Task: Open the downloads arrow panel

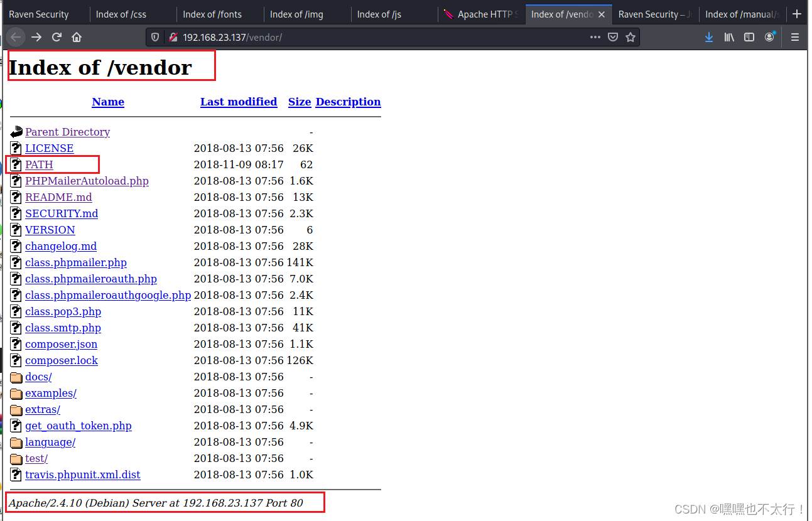Action: coord(709,38)
